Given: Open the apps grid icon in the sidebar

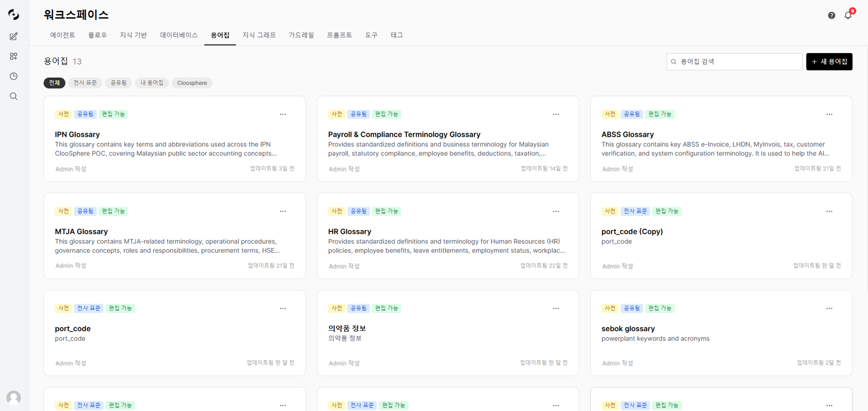Looking at the screenshot, I should click(x=13, y=56).
